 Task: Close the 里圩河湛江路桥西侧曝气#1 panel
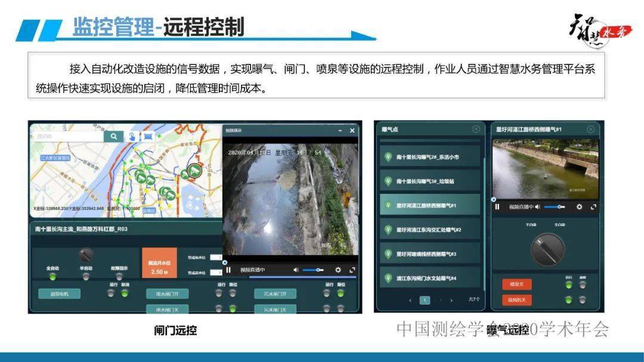coord(590,129)
